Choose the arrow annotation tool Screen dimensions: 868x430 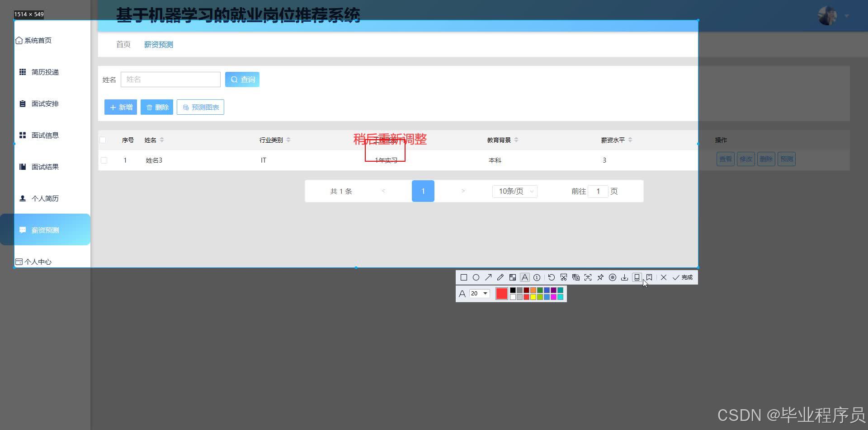pyautogui.click(x=488, y=277)
